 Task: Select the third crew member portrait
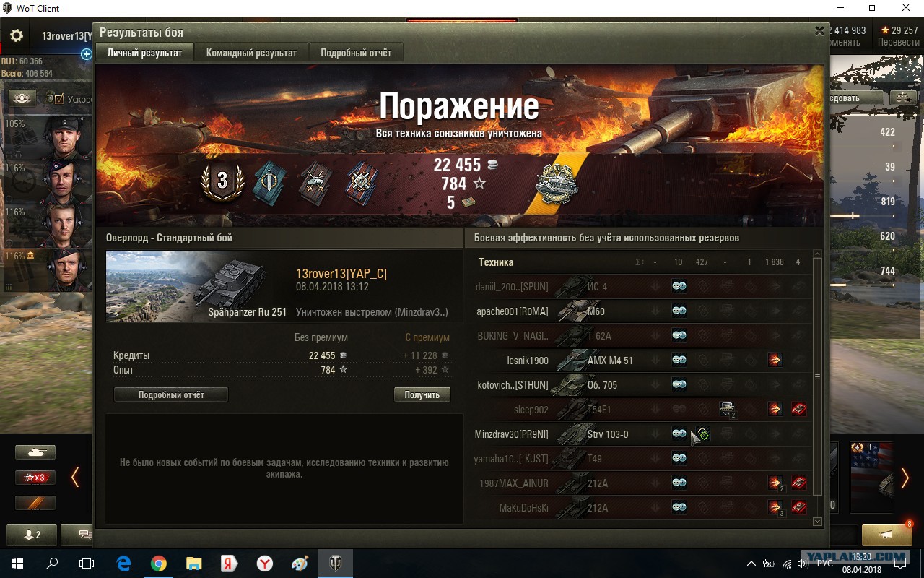(68, 225)
